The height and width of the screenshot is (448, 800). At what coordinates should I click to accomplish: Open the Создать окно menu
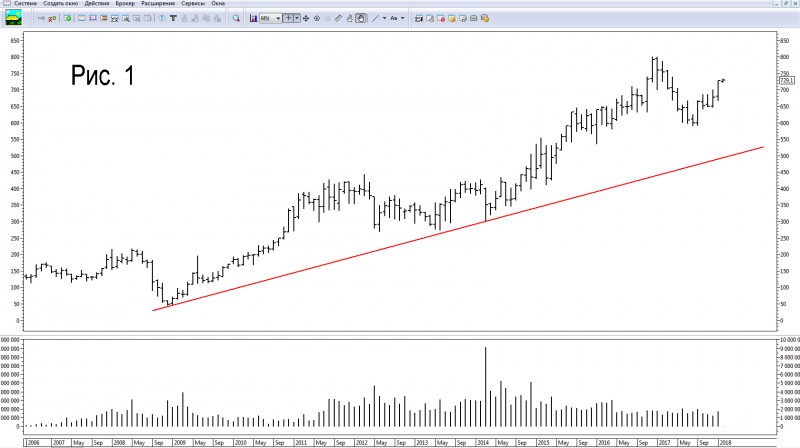60,3
